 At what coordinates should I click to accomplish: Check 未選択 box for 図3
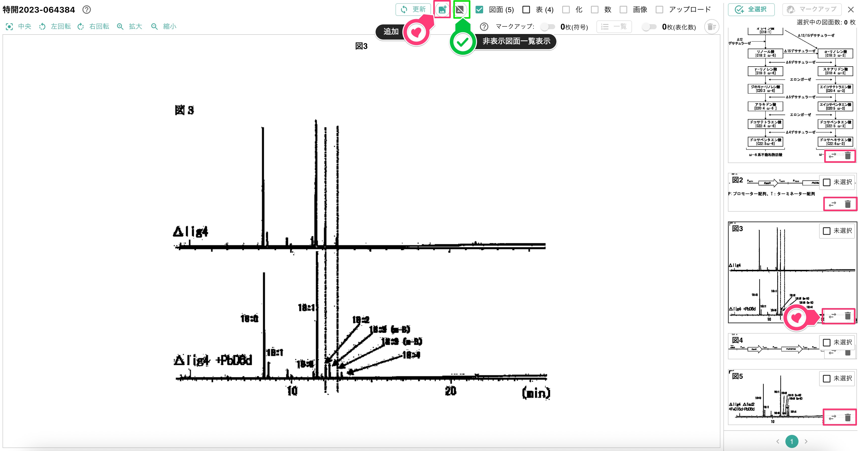(826, 231)
